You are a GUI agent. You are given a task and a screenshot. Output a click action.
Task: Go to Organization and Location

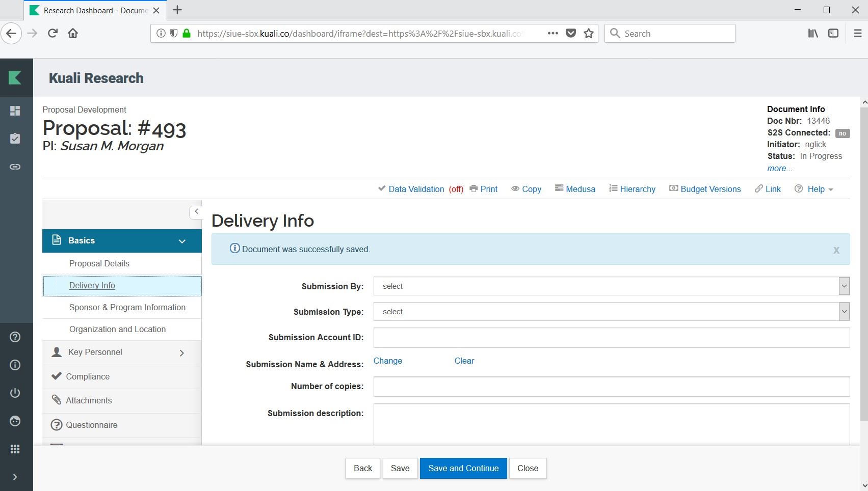point(117,330)
